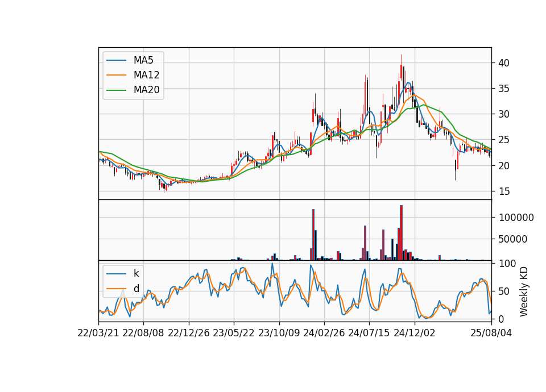Click the d legend label
This screenshot has width=546, height=392.
[x=136, y=289]
